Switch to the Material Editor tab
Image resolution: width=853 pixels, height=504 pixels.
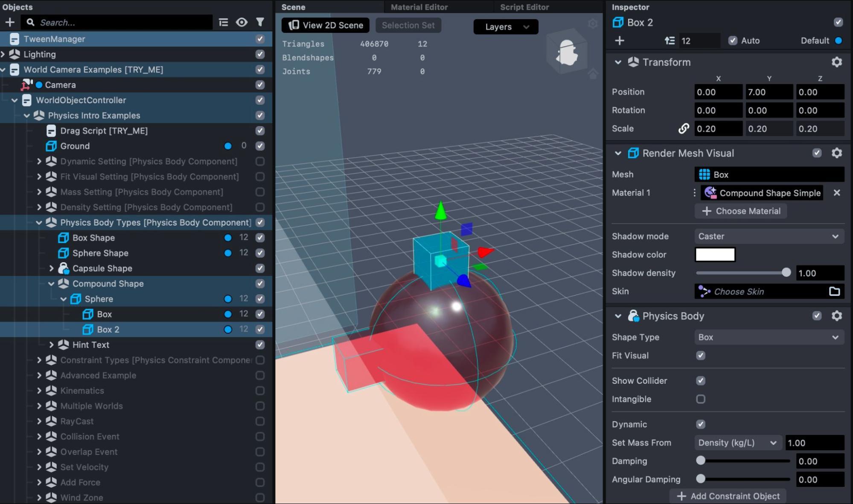[x=419, y=7]
